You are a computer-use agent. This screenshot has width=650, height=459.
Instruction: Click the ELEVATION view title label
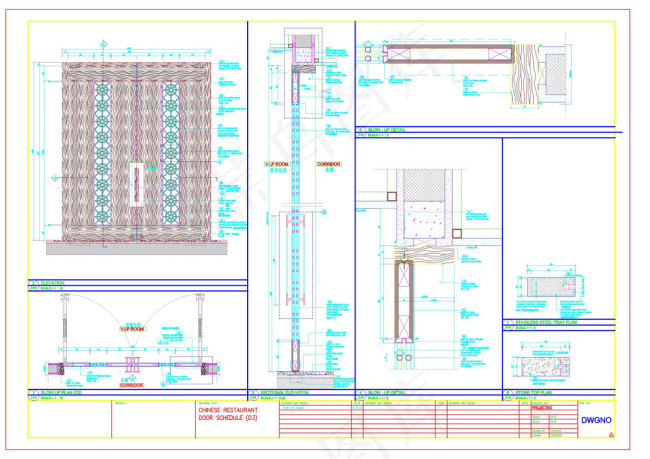pyautogui.click(x=52, y=283)
